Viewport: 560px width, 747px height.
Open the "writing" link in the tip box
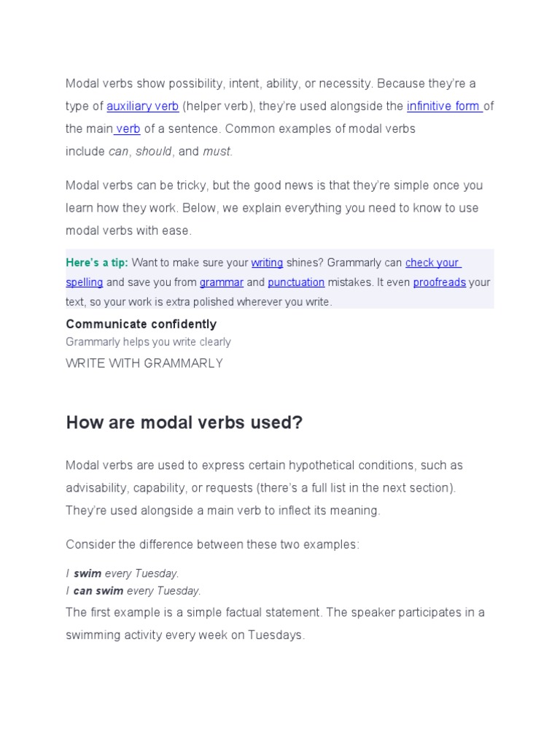coord(266,263)
